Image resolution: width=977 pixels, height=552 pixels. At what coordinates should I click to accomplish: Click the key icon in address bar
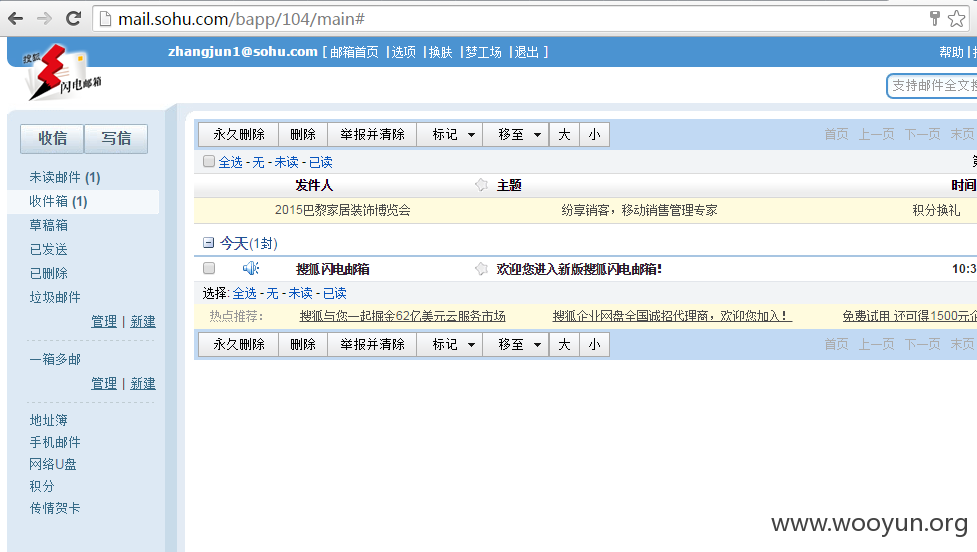click(x=935, y=18)
